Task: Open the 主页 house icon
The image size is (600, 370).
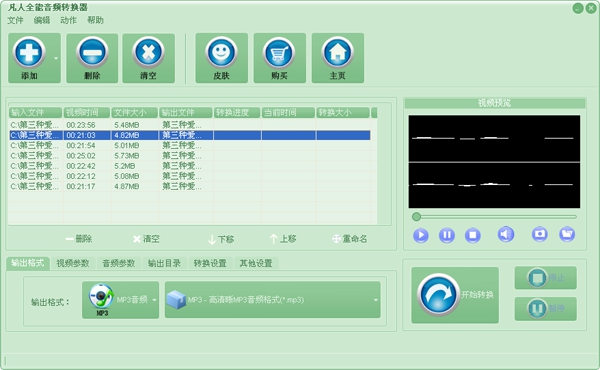Action: coord(338,52)
